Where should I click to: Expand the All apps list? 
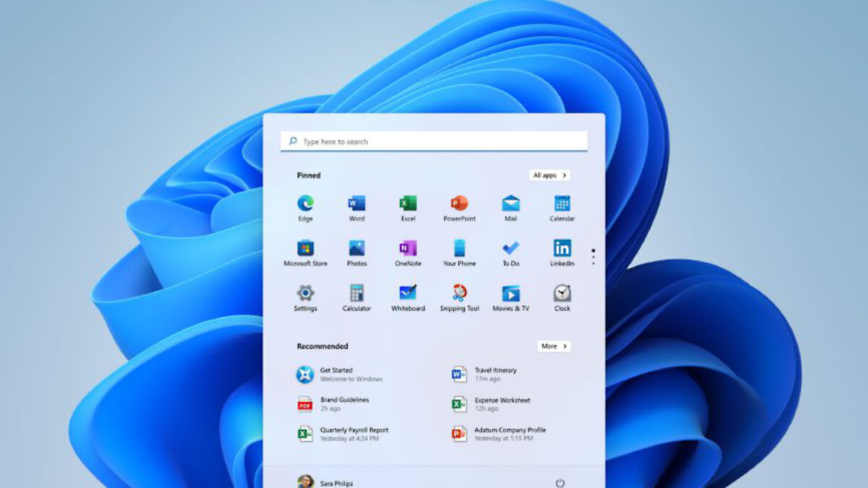click(550, 175)
